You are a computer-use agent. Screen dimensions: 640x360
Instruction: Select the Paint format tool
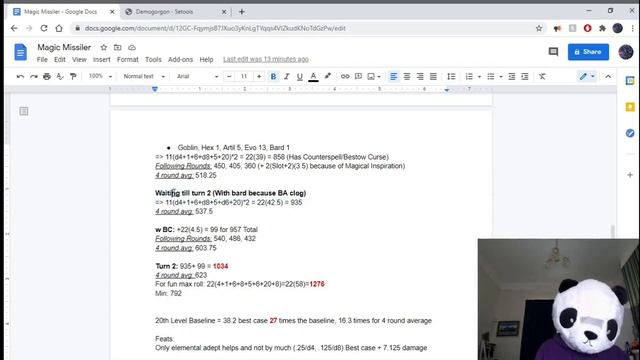(73, 76)
